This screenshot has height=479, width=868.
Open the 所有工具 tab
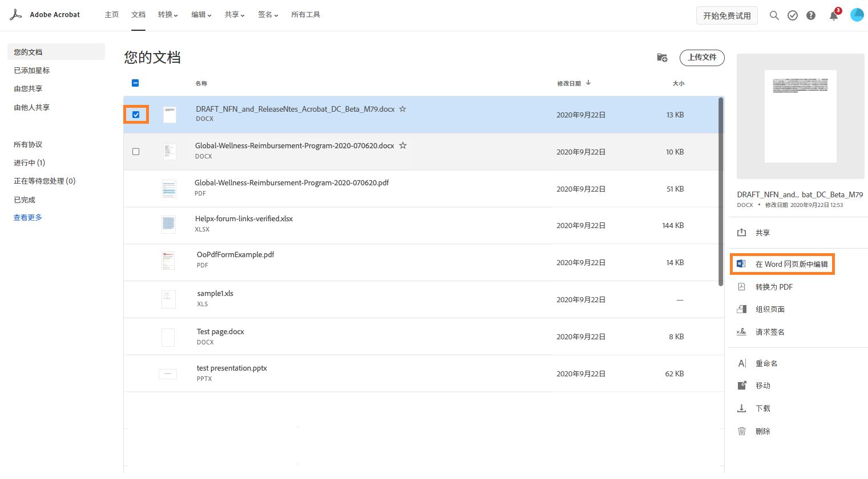[305, 15]
